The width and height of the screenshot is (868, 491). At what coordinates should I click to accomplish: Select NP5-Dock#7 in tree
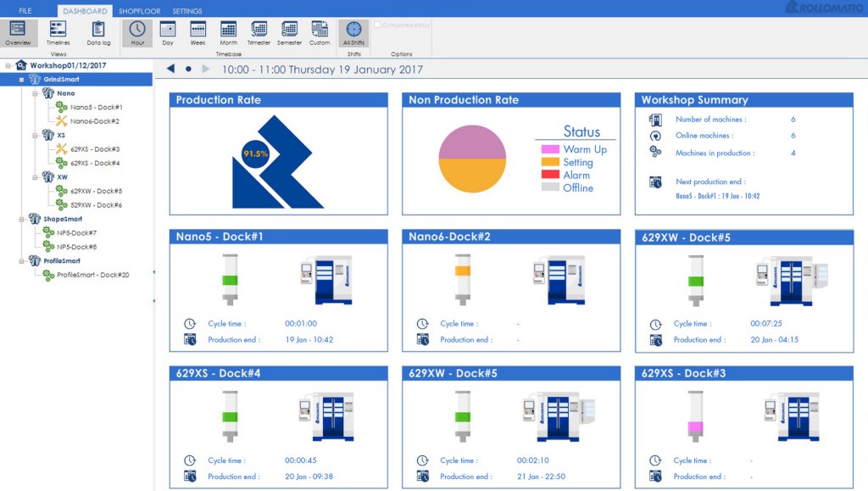(x=76, y=233)
